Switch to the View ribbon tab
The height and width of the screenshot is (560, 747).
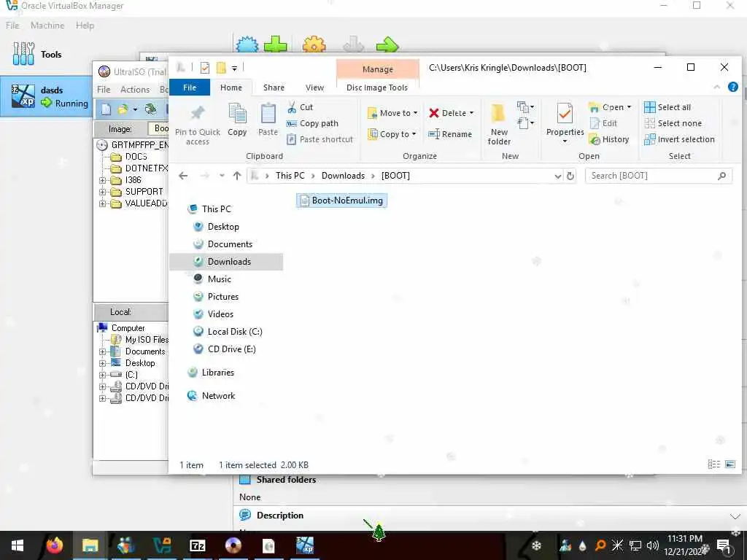314,87
